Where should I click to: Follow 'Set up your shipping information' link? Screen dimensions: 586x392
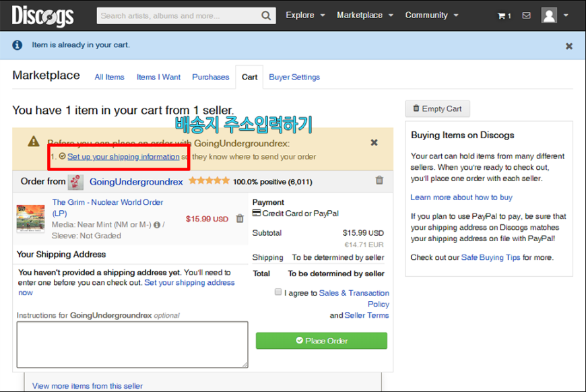[x=123, y=156]
